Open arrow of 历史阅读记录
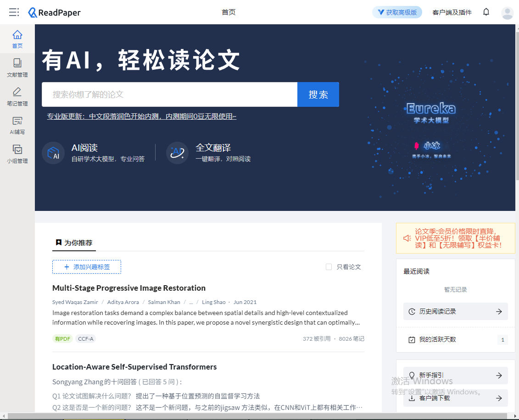519x420 pixels. coord(499,311)
